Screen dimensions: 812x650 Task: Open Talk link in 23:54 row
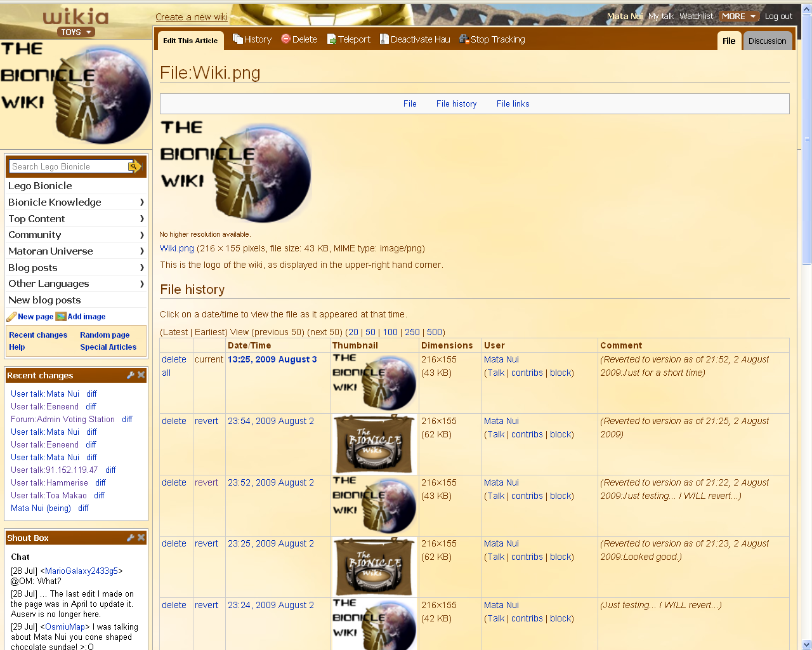tap(496, 435)
